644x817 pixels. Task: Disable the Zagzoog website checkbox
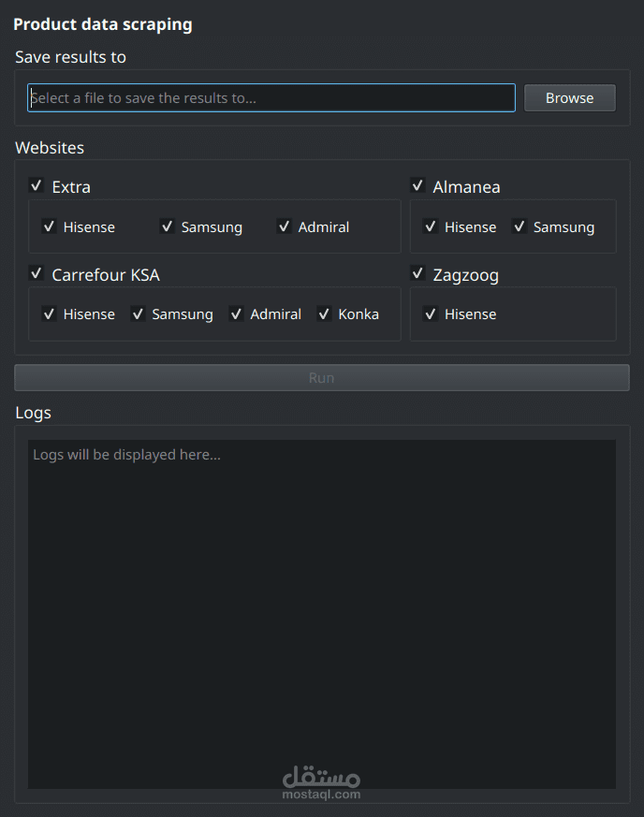(418, 274)
